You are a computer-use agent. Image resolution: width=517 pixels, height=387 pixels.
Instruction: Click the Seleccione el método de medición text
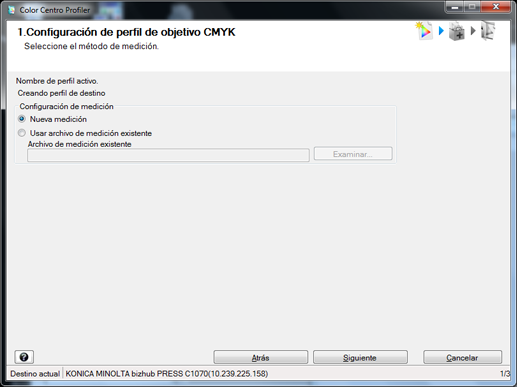pos(91,46)
